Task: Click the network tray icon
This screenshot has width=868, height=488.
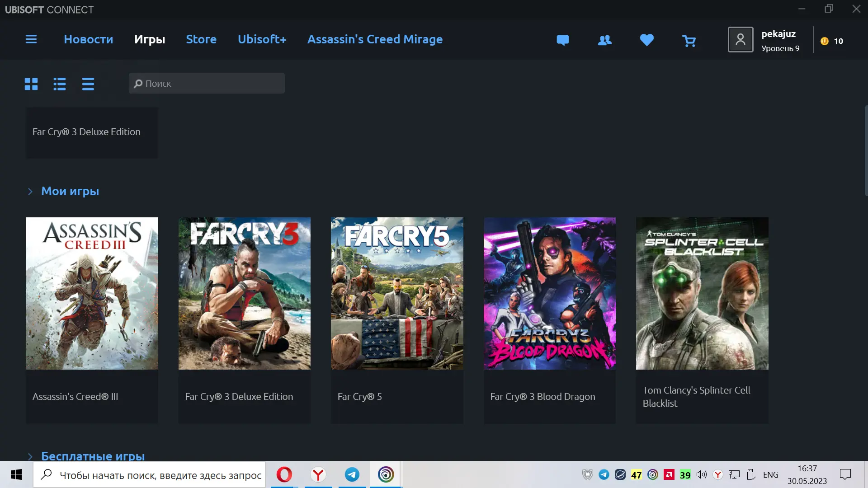Action: pos(734,474)
